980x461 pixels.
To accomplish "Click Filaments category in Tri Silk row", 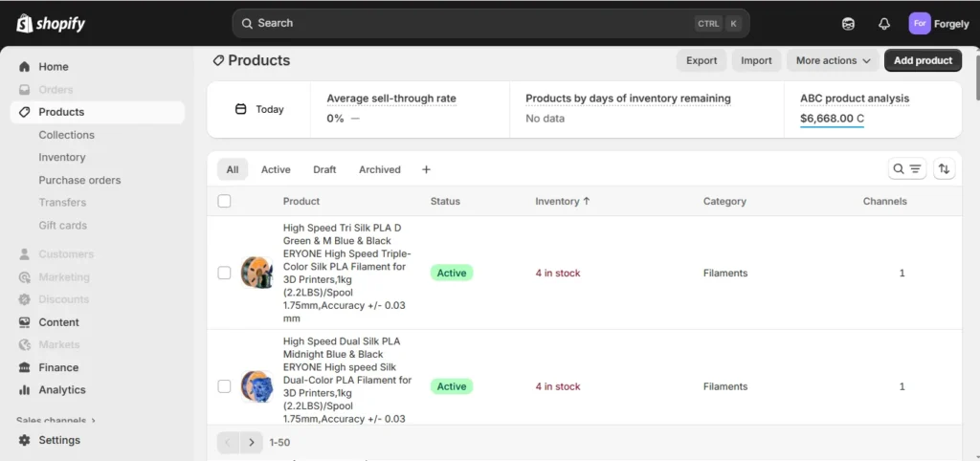I will point(725,273).
